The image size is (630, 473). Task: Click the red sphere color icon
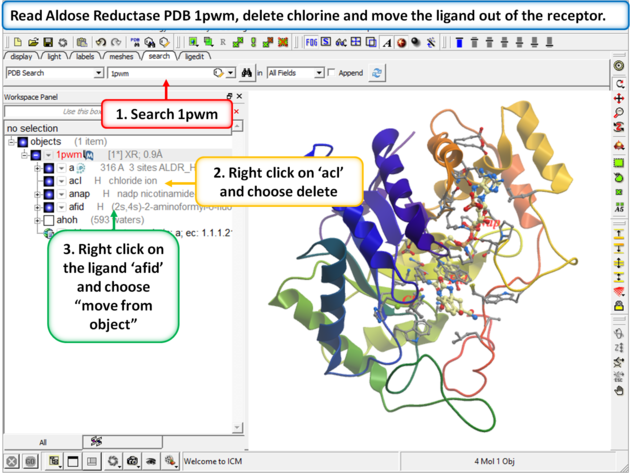401,42
